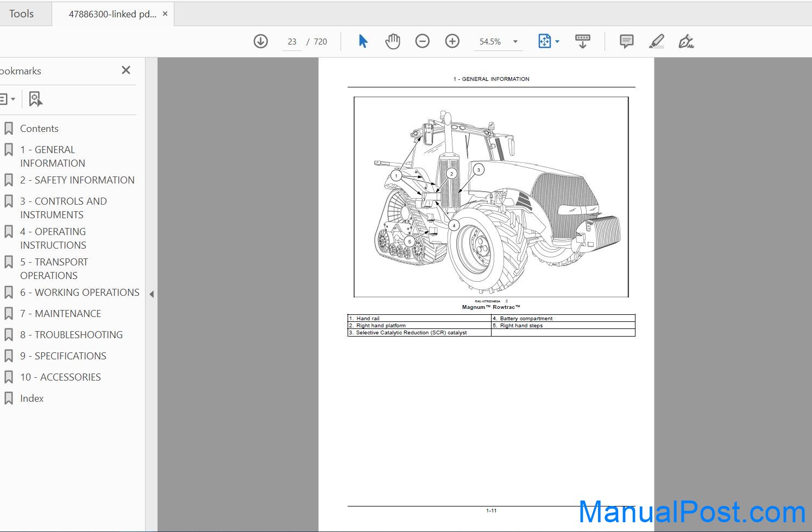Image resolution: width=812 pixels, height=532 pixels.
Task: Click the 'Magnum Rowtrac' figure caption
Action: click(491, 307)
